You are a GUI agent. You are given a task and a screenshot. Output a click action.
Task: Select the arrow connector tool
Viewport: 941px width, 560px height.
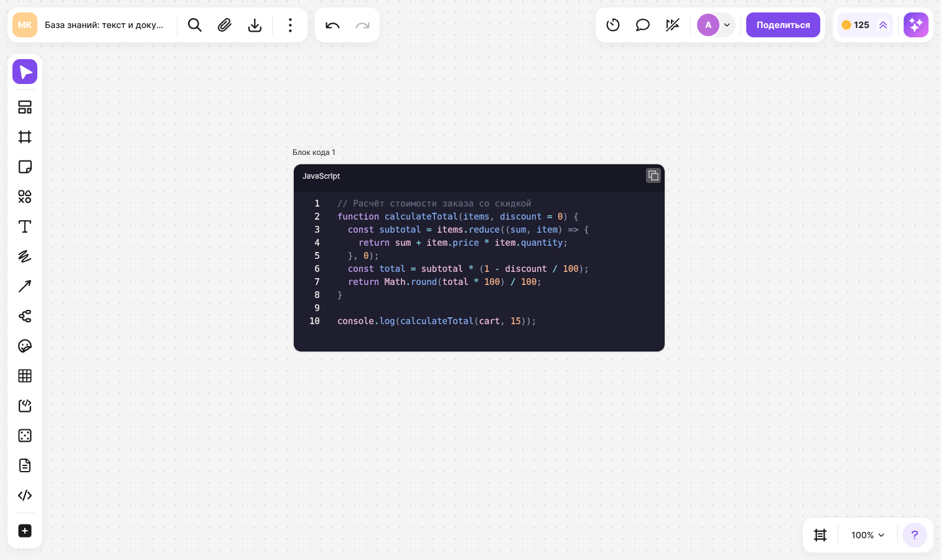tap(25, 286)
